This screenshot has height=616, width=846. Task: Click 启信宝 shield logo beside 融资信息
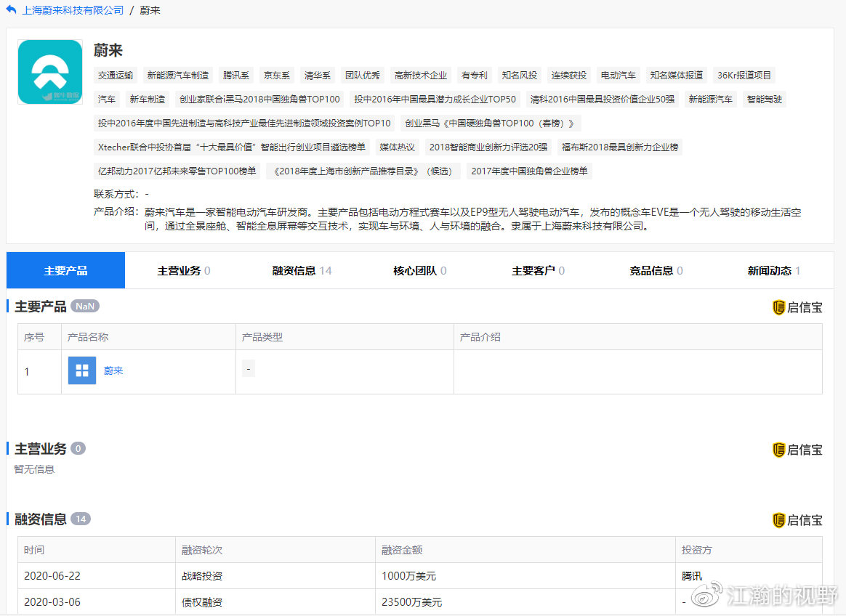[x=778, y=520]
